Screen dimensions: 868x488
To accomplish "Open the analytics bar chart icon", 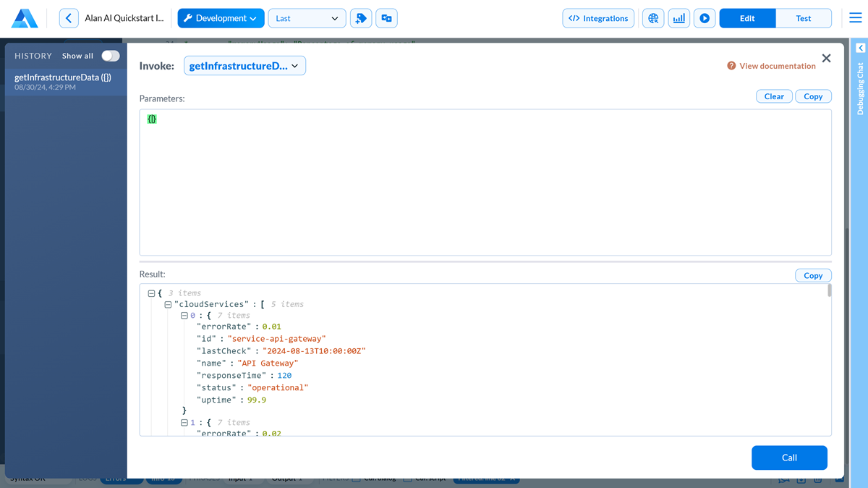I will click(x=678, y=19).
